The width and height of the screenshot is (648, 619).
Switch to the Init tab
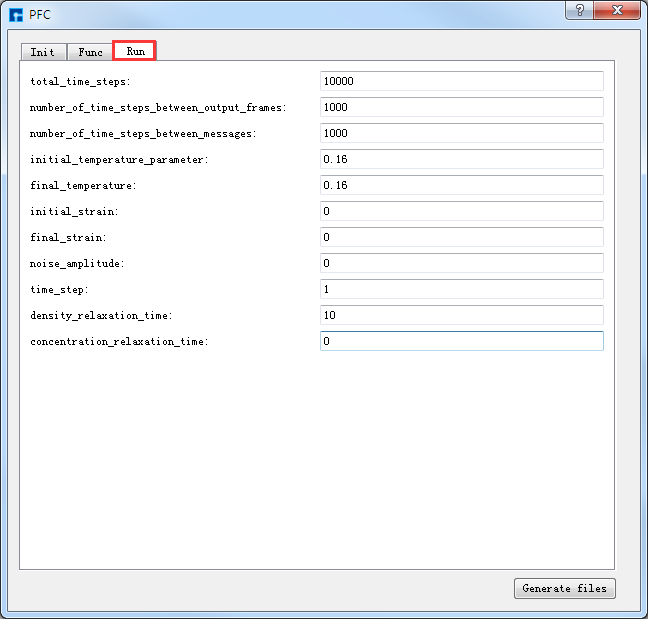(43, 52)
